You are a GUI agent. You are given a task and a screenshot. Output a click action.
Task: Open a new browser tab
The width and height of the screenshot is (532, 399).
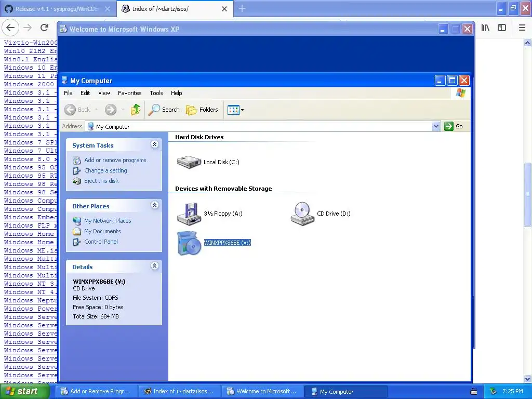coord(242,8)
